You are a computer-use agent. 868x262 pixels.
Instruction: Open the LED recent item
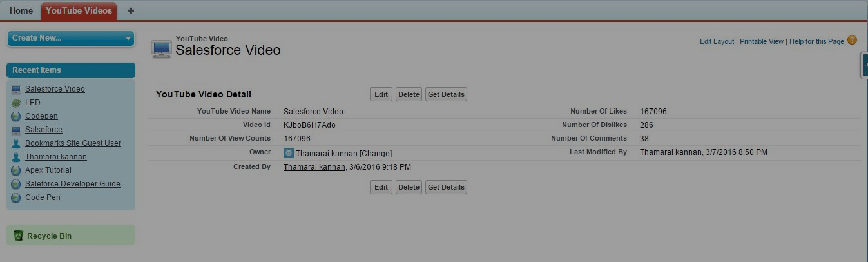33,103
